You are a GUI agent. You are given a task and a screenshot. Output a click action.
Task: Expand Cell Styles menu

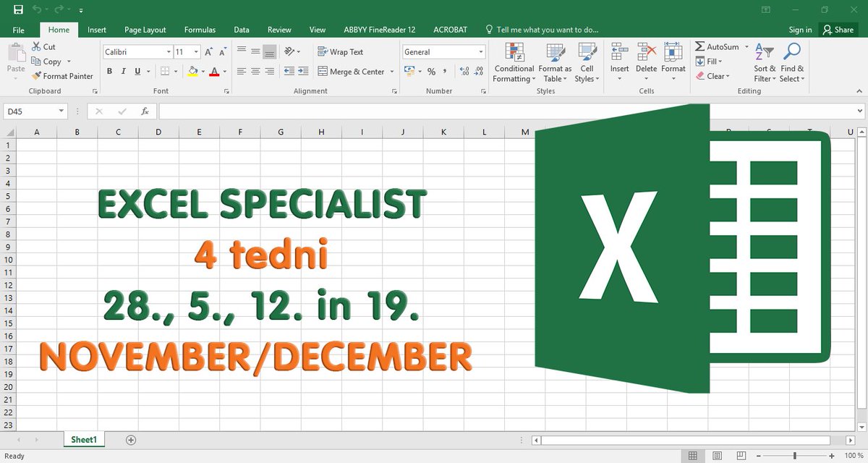click(x=587, y=62)
